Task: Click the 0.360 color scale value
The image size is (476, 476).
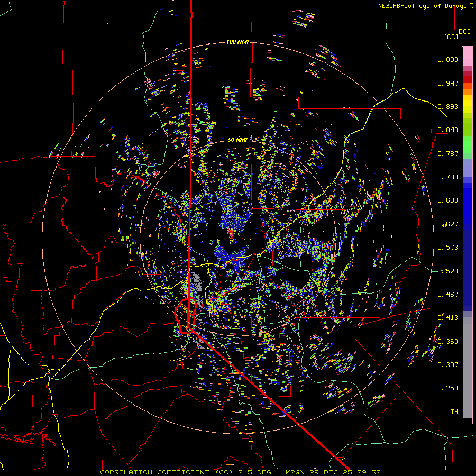Action: pyautogui.click(x=448, y=342)
